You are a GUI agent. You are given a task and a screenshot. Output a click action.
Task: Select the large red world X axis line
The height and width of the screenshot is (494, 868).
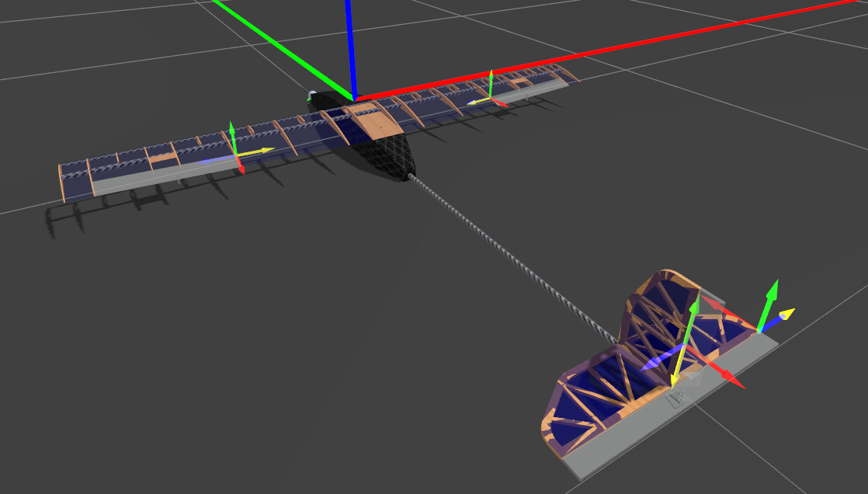coord(621,47)
